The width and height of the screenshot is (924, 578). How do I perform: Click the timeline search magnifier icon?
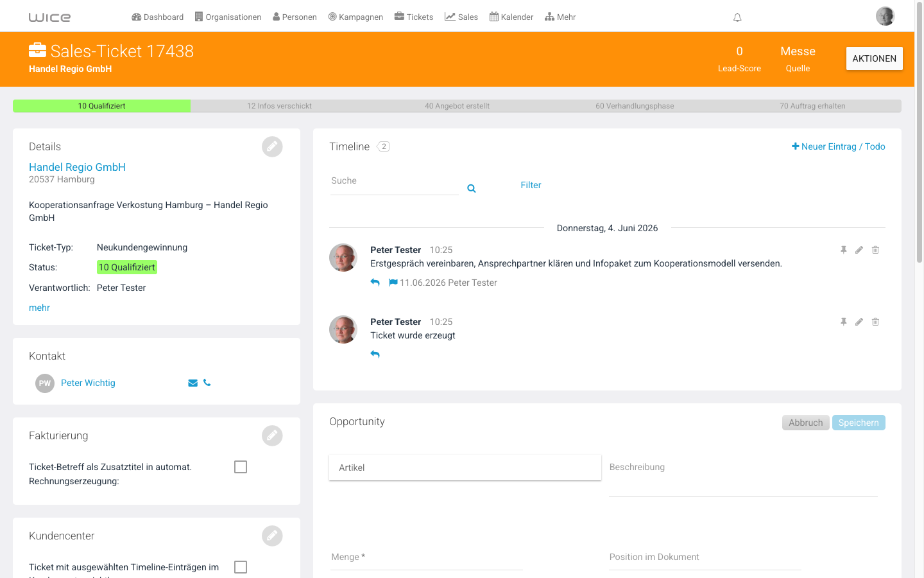pyautogui.click(x=472, y=188)
